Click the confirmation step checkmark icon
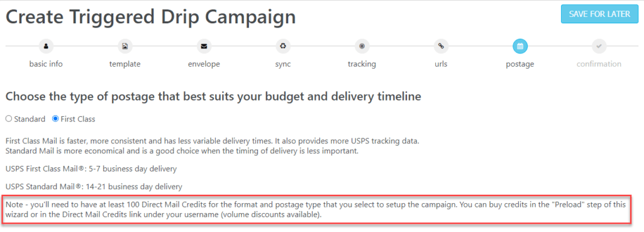Image resolution: width=644 pixels, height=232 pixels. tap(599, 47)
